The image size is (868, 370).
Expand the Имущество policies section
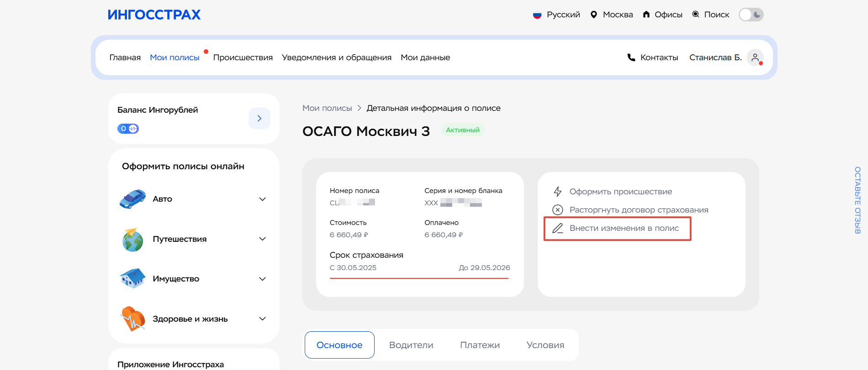click(263, 279)
